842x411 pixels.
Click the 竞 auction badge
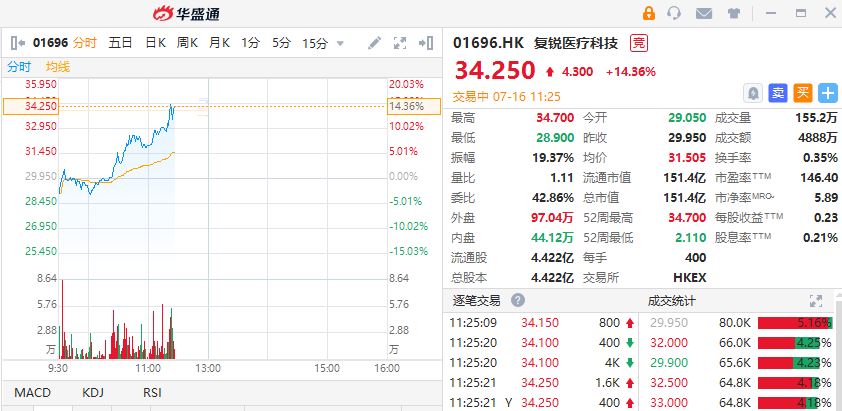[638, 43]
